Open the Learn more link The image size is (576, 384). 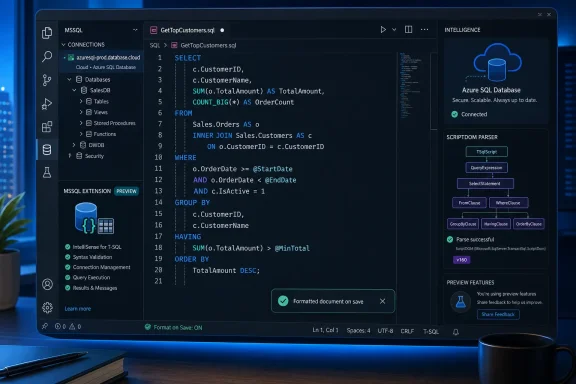coord(78,309)
